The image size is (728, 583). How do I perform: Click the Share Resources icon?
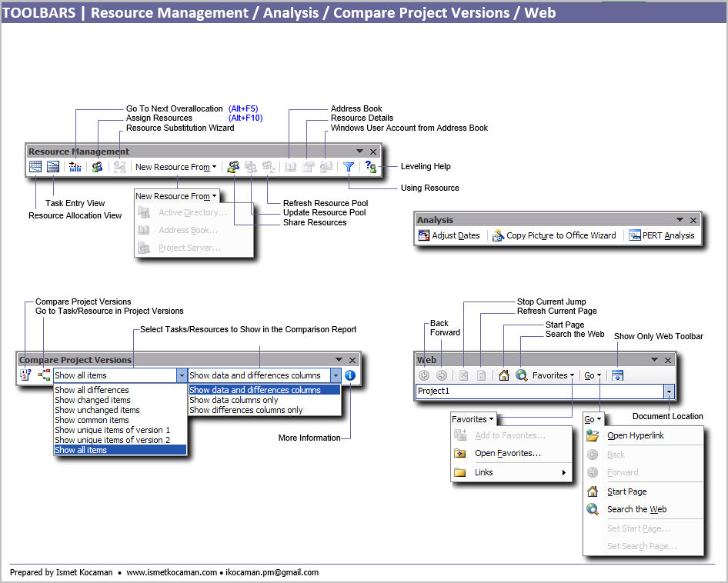(233, 167)
